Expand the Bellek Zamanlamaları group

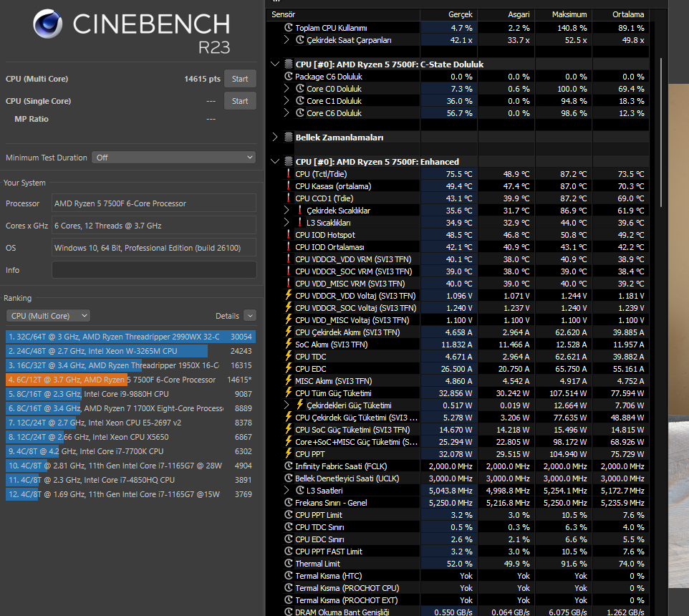point(275,137)
